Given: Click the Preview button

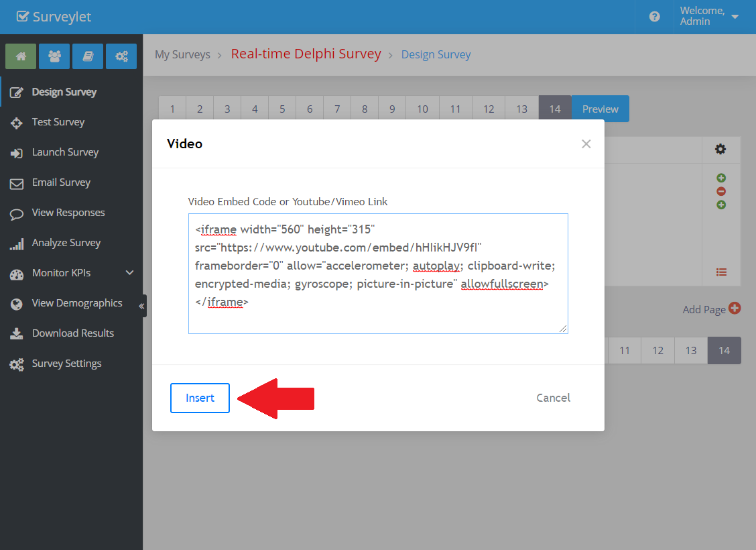Looking at the screenshot, I should pyautogui.click(x=600, y=109).
